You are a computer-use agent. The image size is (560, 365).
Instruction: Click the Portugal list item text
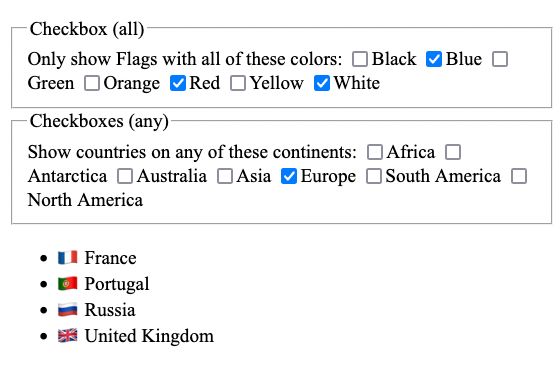pos(117,284)
